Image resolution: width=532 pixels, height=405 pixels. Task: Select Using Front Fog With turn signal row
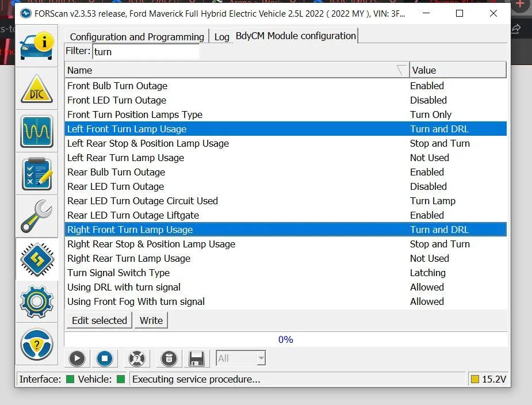(x=286, y=301)
